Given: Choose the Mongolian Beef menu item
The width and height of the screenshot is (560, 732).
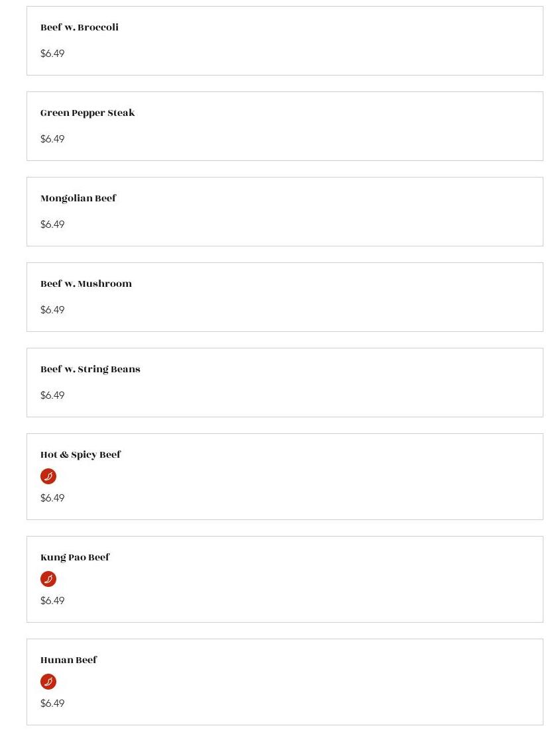Looking at the screenshot, I should click(x=78, y=199).
